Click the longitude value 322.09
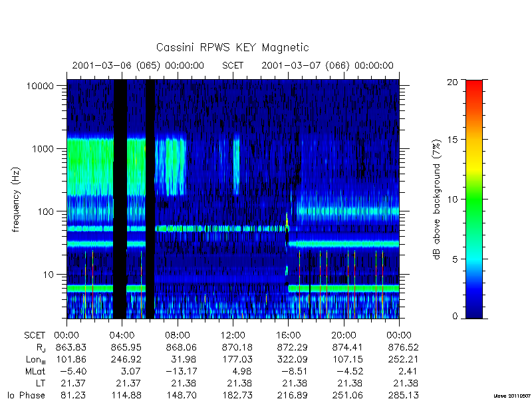The width and height of the screenshot is (532, 399). [293, 360]
